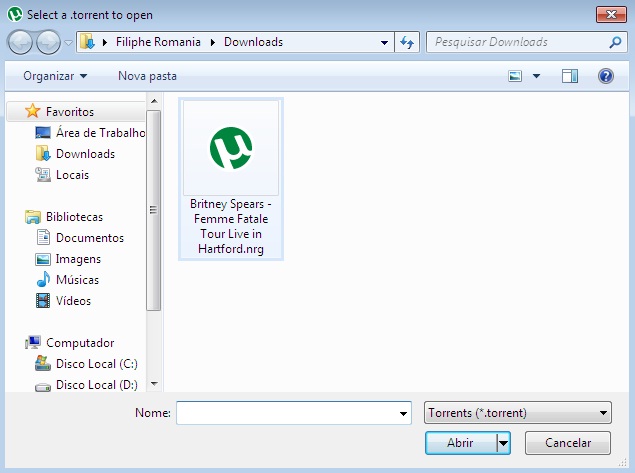Click the Abrir button
This screenshot has height=473, width=635.
461,443
